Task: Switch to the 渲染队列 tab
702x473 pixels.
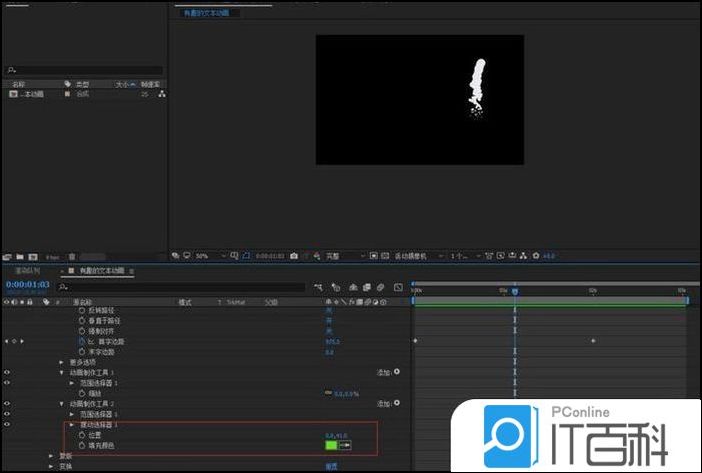Action: pos(28,271)
